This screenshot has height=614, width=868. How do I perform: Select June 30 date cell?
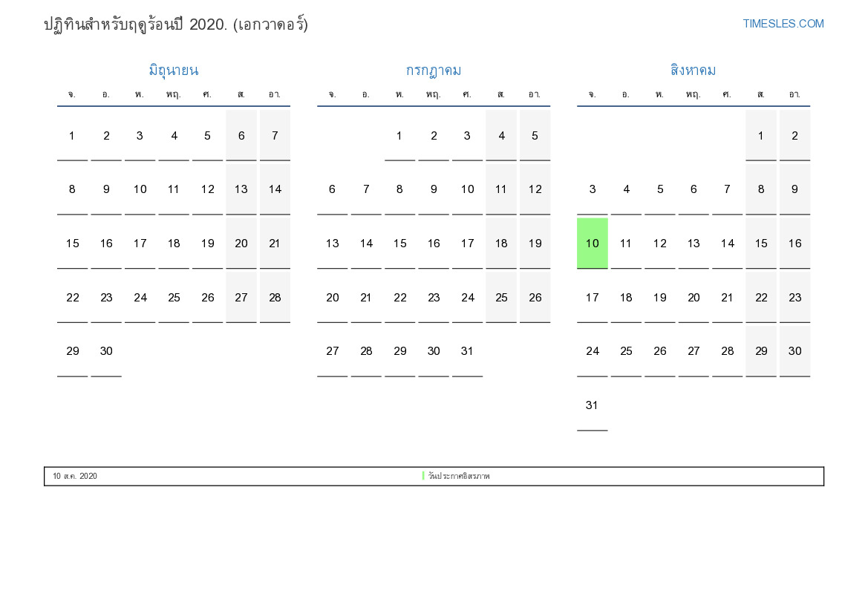click(106, 351)
